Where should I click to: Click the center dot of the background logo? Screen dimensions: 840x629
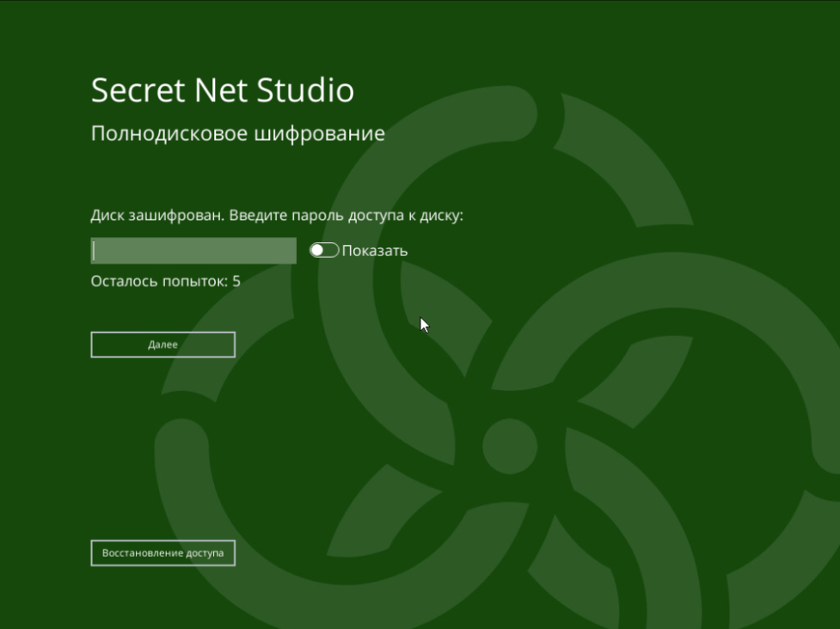(x=510, y=446)
